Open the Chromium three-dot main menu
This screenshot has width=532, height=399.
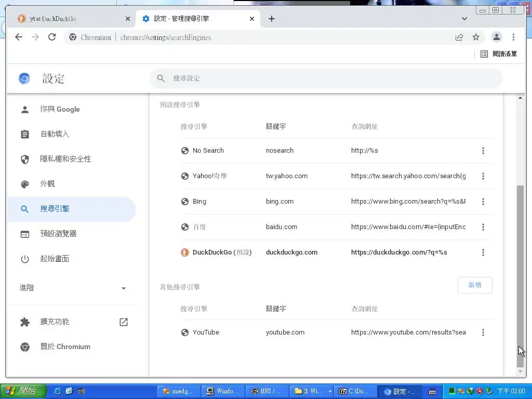pyautogui.click(x=513, y=37)
